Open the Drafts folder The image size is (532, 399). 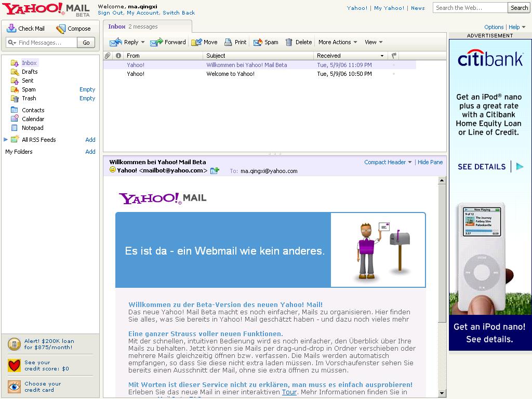pyautogui.click(x=30, y=72)
